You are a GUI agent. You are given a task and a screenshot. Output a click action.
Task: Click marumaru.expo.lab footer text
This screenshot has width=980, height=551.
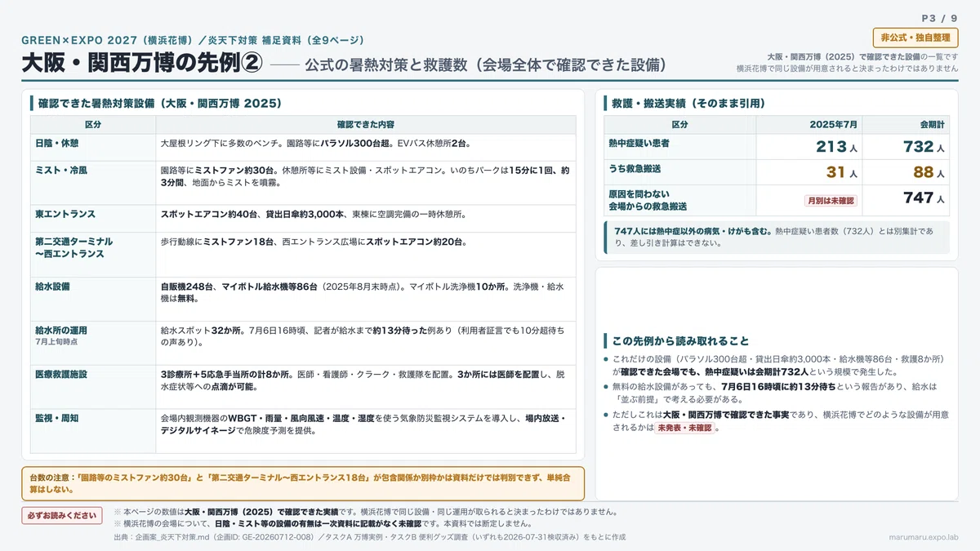tap(923, 537)
